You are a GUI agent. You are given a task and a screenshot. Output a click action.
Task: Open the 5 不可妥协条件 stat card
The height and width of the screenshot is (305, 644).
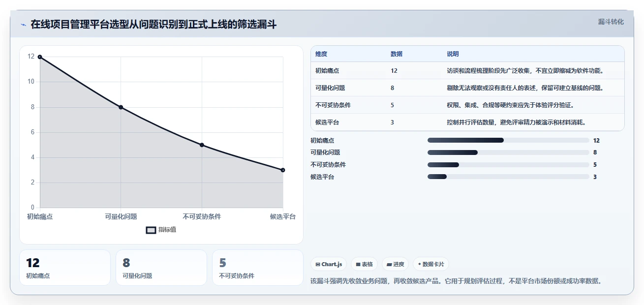pyautogui.click(x=258, y=268)
